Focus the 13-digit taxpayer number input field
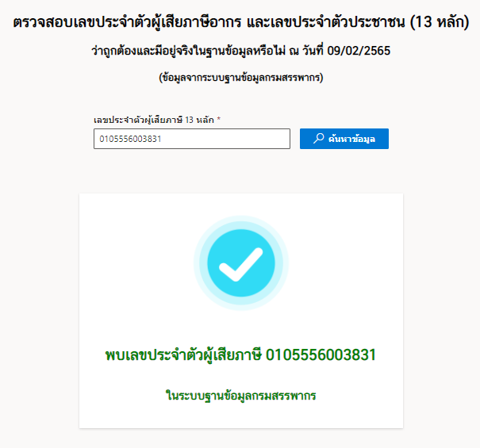The image size is (480, 448). click(x=192, y=139)
